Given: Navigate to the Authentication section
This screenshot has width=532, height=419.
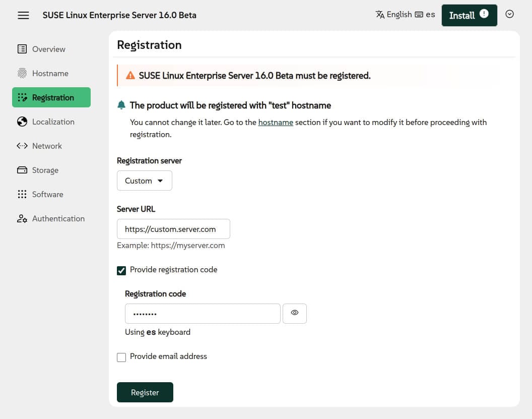Looking at the screenshot, I should point(58,218).
